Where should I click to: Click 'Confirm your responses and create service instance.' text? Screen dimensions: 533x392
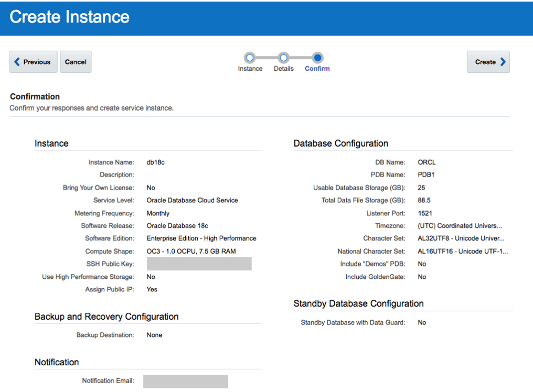point(91,108)
